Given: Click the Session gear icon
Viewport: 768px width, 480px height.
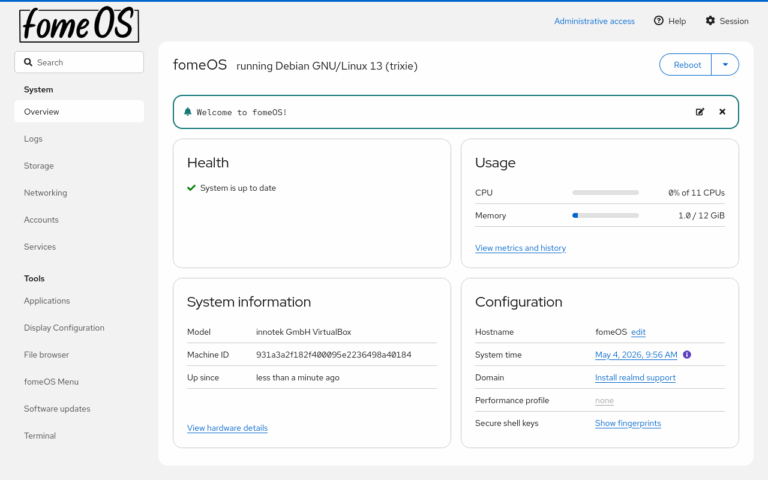Looking at the screenshot, I should coord(710,21).
